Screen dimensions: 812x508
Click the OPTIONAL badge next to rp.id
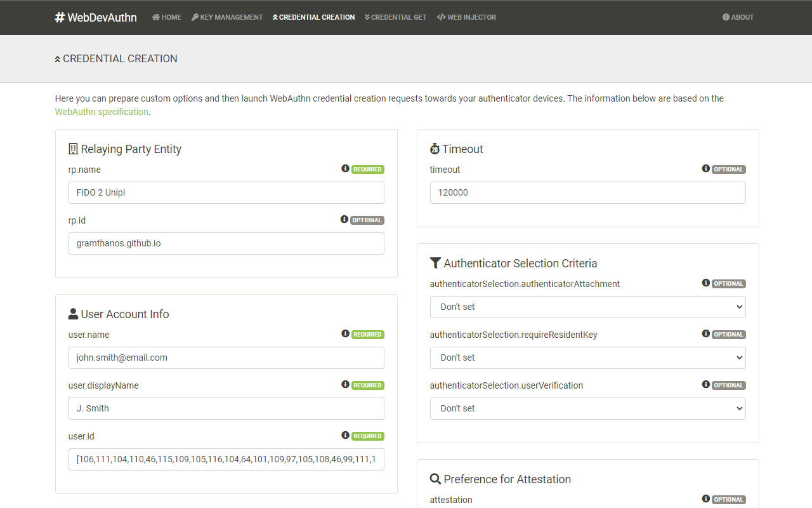(367, 220)
